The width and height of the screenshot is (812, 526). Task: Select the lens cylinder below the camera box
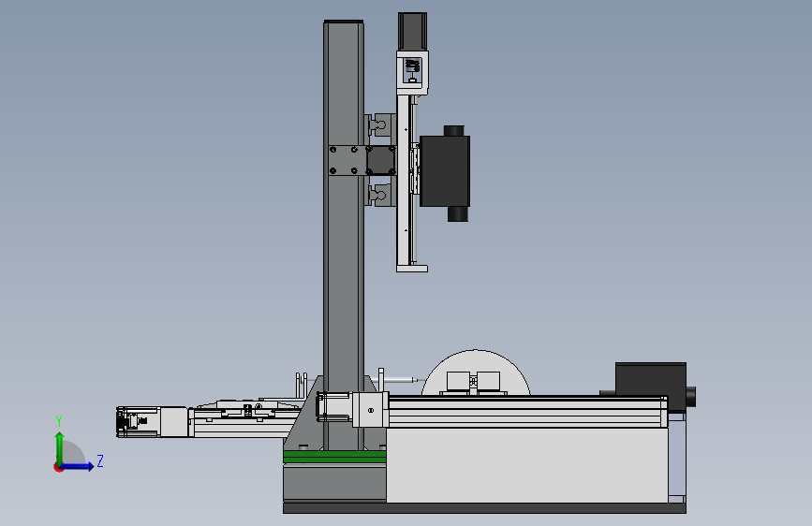pyautogui.click(x=458, y=213)
